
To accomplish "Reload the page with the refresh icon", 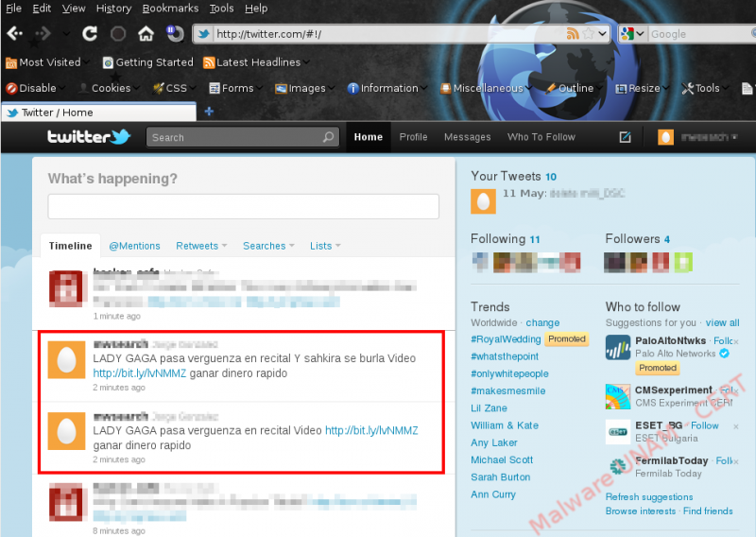I will click(90, 33).
